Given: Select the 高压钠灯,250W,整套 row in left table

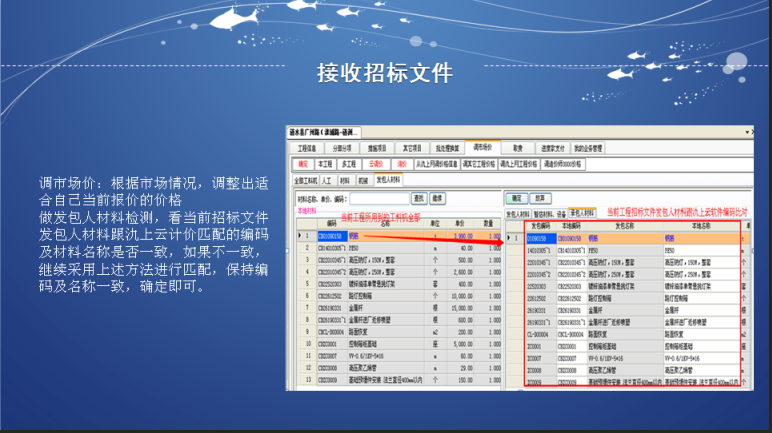Looking at the screenshot, I should (x=399, y=272).
